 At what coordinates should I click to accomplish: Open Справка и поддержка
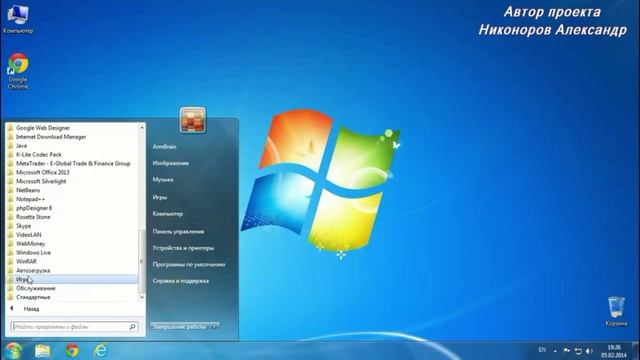(x=181, y=281)
